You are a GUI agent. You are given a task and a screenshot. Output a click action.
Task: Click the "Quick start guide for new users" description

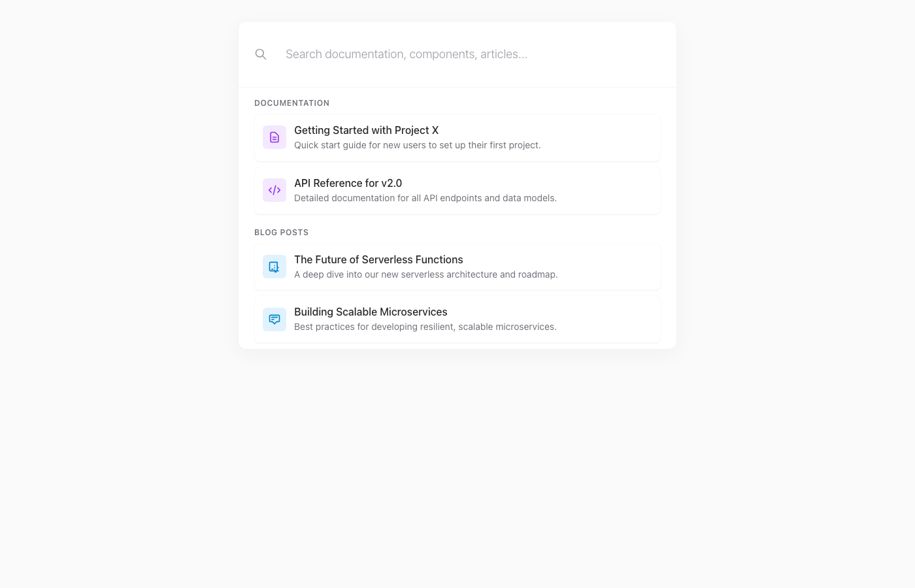pyautogui.click(x=417, y=145)
